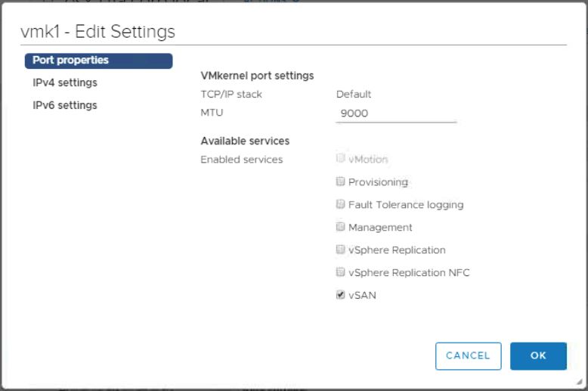Enable the vMotion service checkbox

pos(341,160)
